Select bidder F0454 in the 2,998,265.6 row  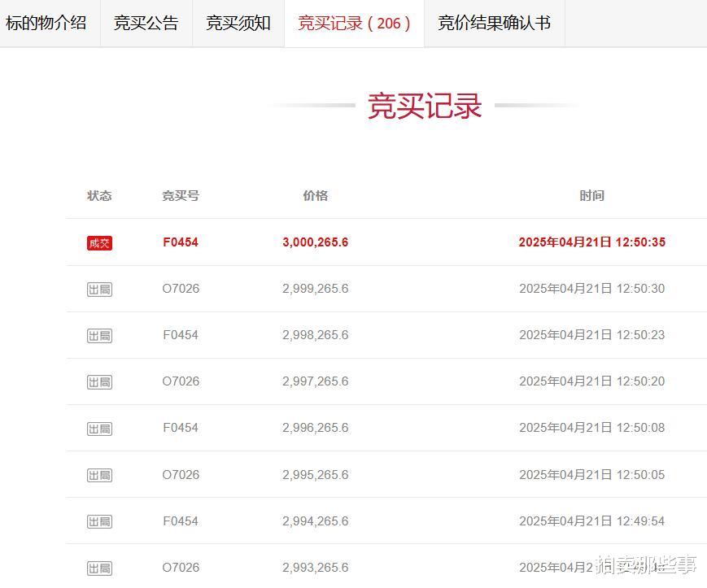point(181,335)
